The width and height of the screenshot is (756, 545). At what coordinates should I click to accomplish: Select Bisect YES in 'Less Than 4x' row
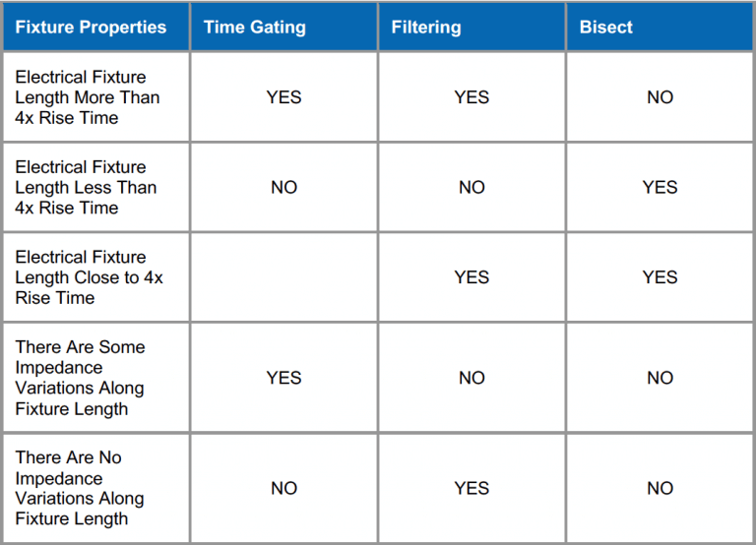tap(660, 187)
